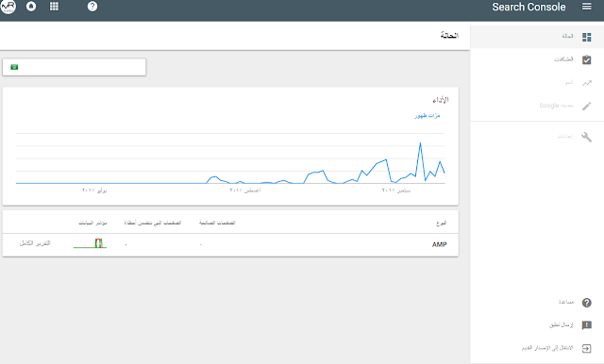Image resolution: width=604 pixels, height=364 pixels.
Task: Click the switch to old version icon
Action: coord(586,348)
